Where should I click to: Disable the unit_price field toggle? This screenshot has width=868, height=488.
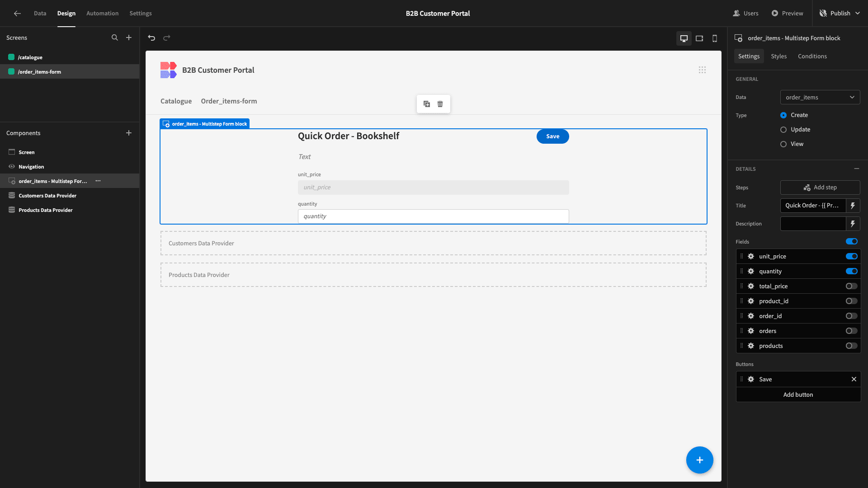852,256
